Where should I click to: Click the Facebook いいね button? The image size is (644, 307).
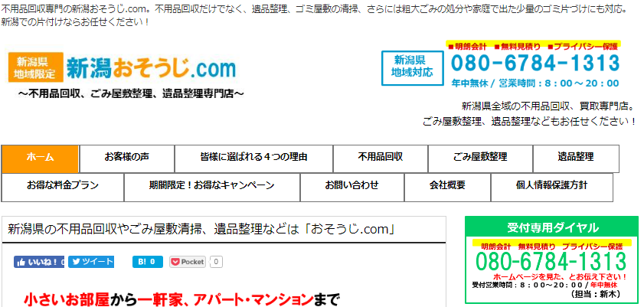pyautogui.click(x=39, y=262)
